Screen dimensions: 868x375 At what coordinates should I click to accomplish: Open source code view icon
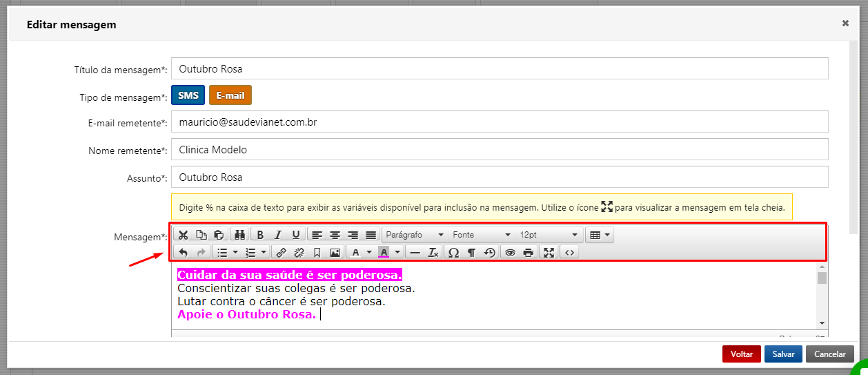pos(570,253)
